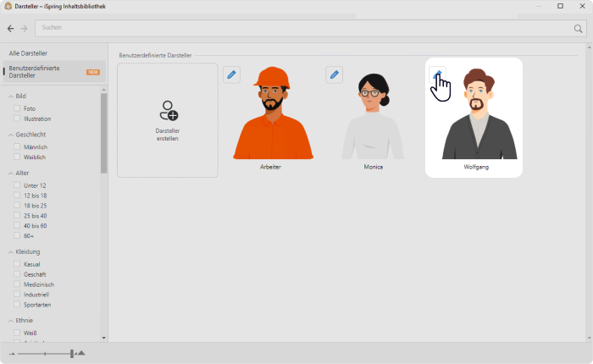Select the Arbeiter character thumbnail
Image resolution: width=593 pixels, height=364 pixels.
(273, 113)
